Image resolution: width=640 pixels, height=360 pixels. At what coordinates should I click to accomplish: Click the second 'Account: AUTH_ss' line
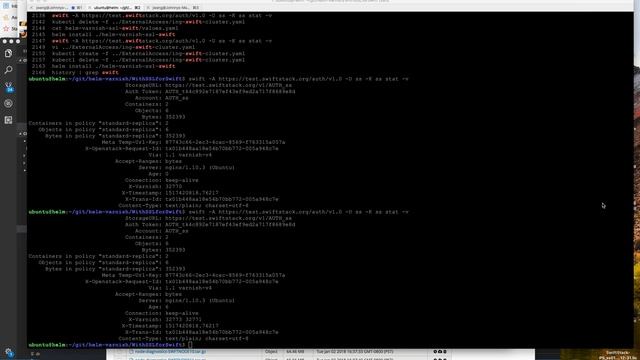click(162, 231)
